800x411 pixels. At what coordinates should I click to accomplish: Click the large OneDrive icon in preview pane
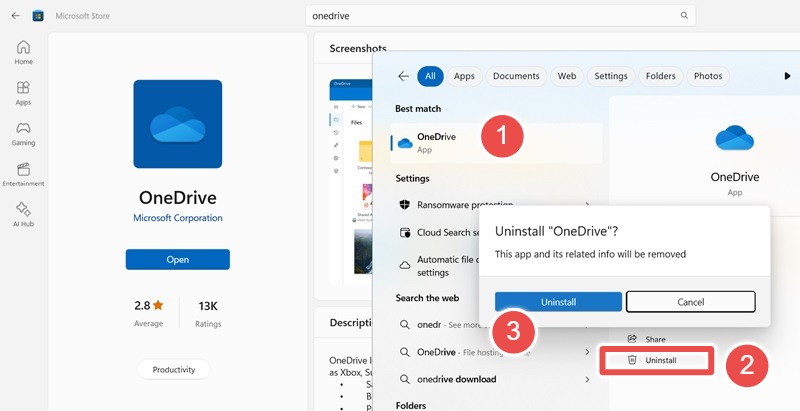click(735, 137)
